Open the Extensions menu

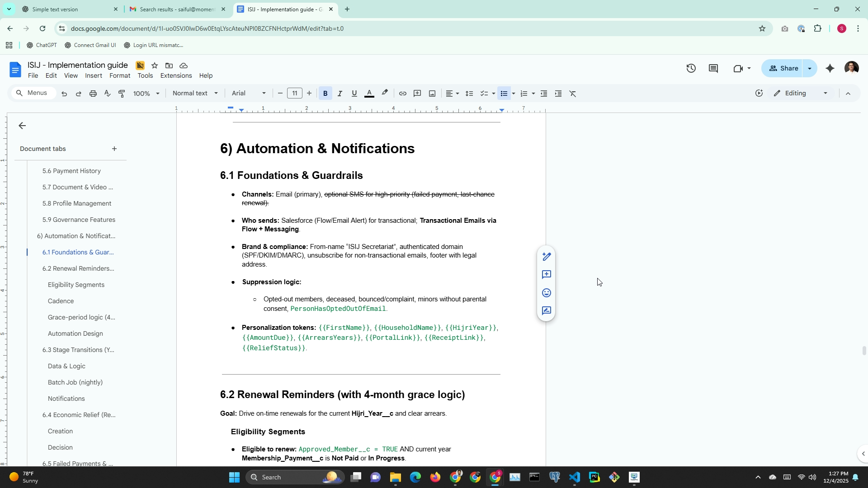176,75
